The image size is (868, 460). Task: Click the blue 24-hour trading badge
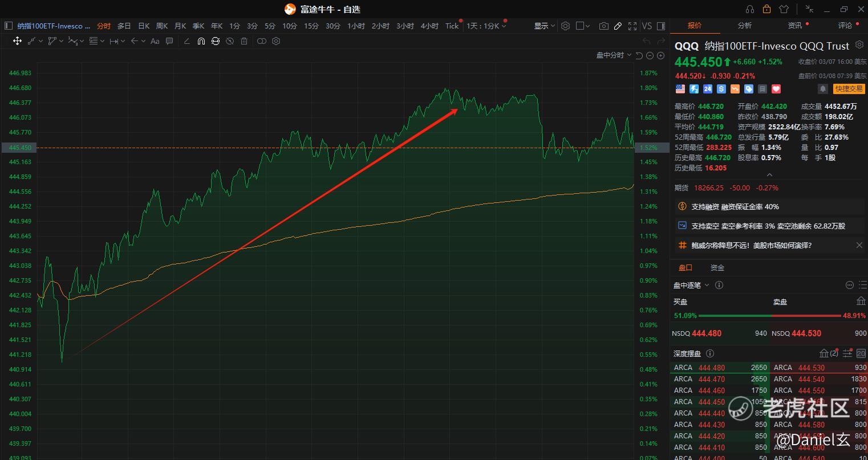[708, 89]
